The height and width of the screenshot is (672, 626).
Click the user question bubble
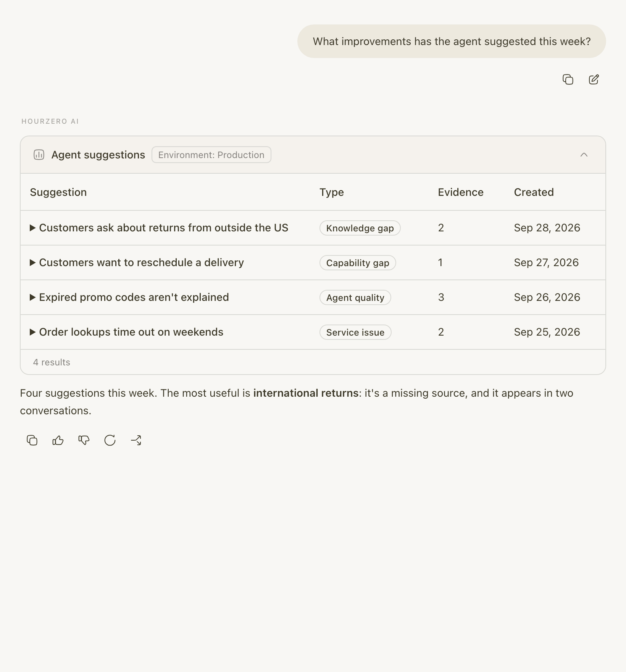pyautogui.click(x=452, y=41)
